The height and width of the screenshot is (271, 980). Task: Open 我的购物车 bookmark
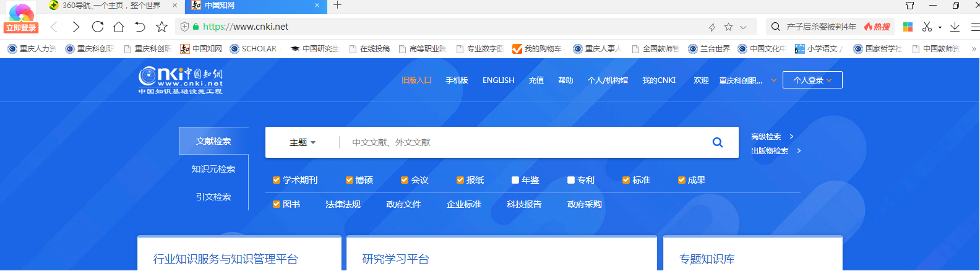pos(537,49)
